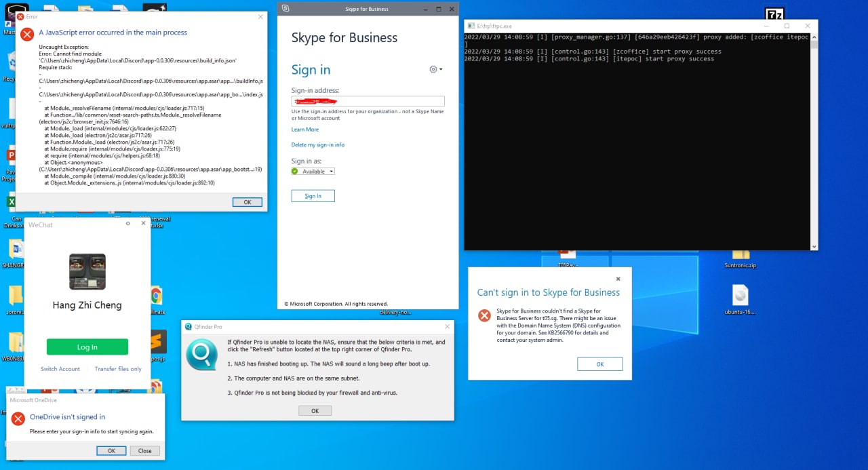Image resolution: width=868 pixels, height=470 pixels.
Task: Select the ubuntu-16 disc image icon
Action: [x=741, y=298]
